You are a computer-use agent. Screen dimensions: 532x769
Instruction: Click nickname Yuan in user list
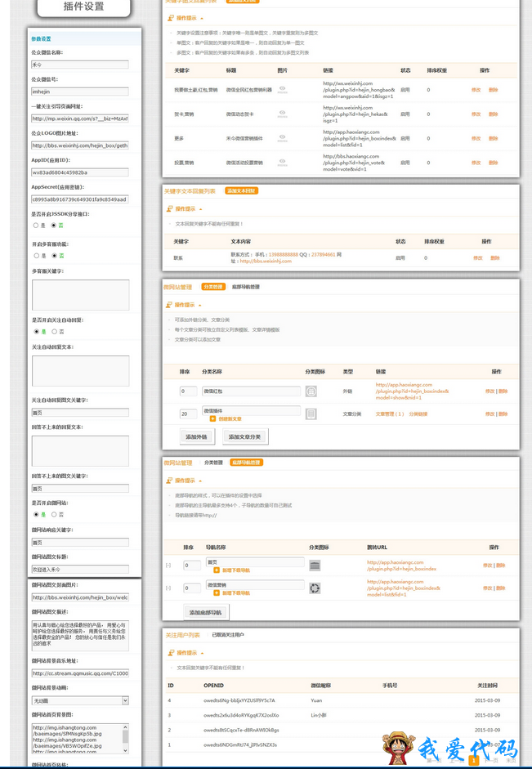(x=316, y=700)
